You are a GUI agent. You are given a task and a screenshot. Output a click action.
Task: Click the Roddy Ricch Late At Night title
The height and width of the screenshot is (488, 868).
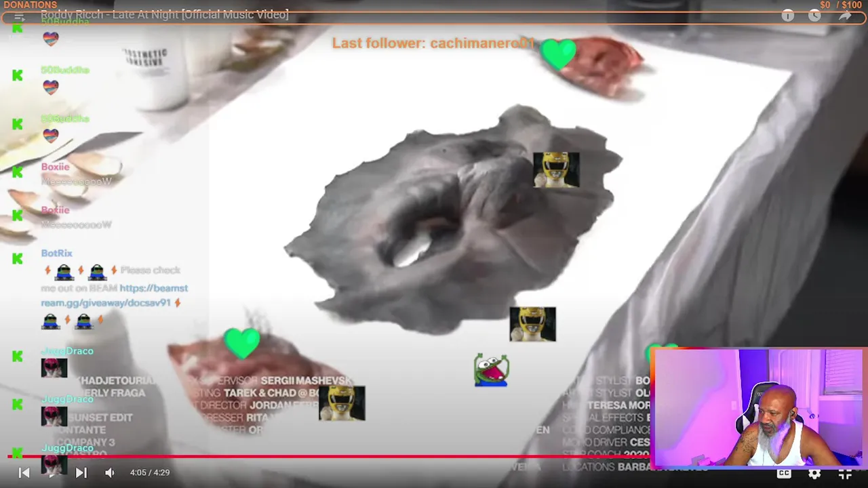165,15
